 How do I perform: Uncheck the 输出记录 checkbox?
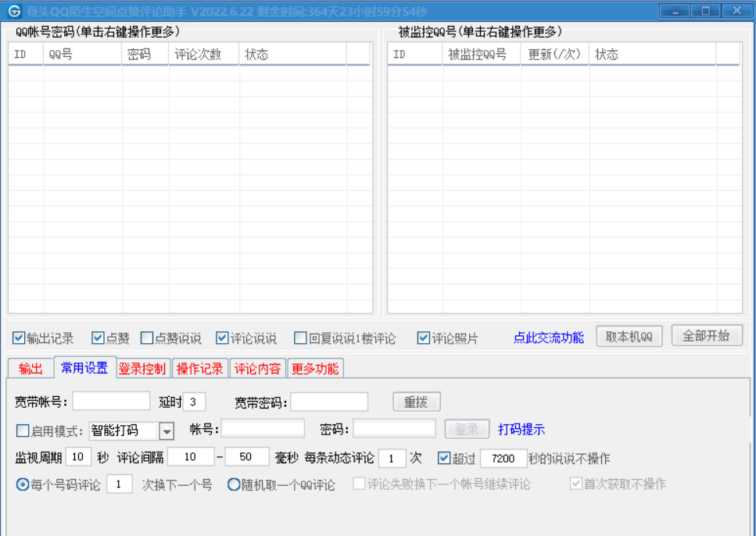(x=19, y=338)
